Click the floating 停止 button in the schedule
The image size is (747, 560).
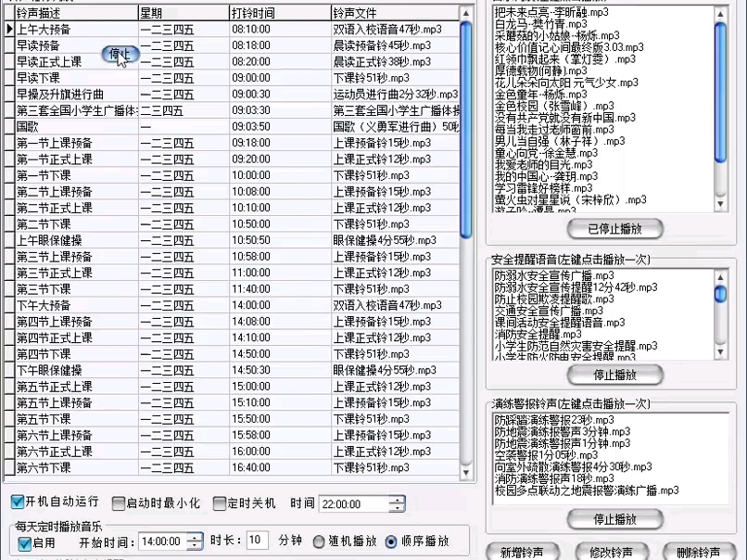point(120,54)
